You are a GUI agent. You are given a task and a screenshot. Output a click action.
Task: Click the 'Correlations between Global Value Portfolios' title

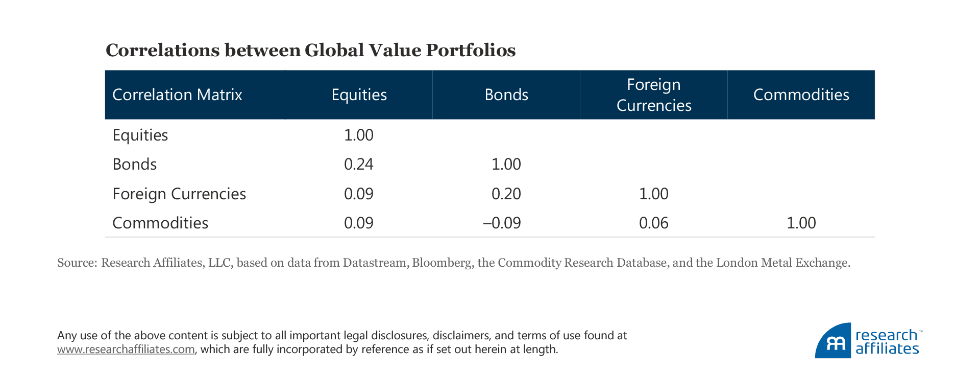(310, 50)
